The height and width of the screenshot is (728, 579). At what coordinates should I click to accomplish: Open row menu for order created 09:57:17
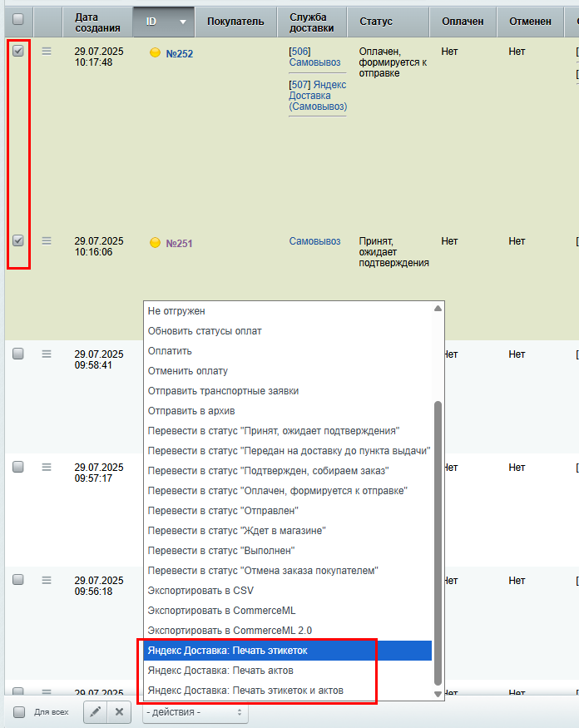click(x=47, y=467)
